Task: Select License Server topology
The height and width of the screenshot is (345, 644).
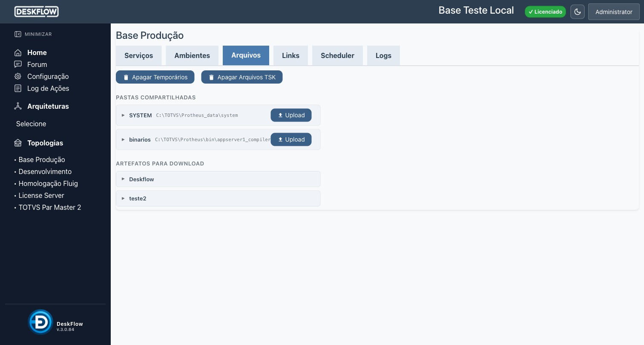Action: 41,195
